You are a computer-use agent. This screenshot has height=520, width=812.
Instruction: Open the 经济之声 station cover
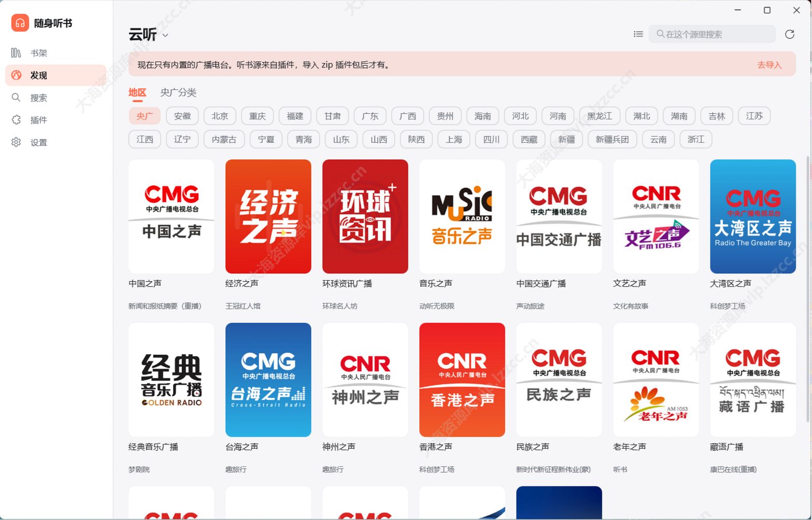pyautogui.click(x=268, y=217)
